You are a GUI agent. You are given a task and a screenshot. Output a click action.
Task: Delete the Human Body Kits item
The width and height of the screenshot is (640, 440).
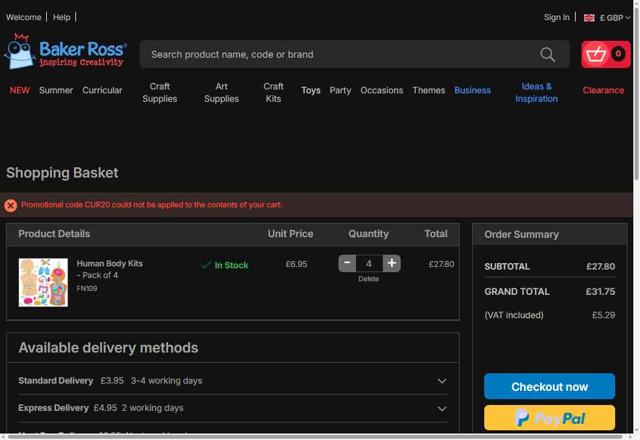tap(369, 279)
